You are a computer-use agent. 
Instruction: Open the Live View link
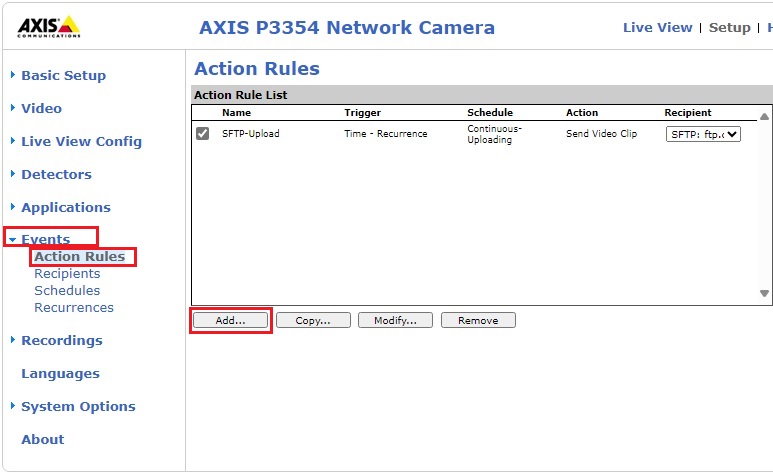click(x=657, y=27)
